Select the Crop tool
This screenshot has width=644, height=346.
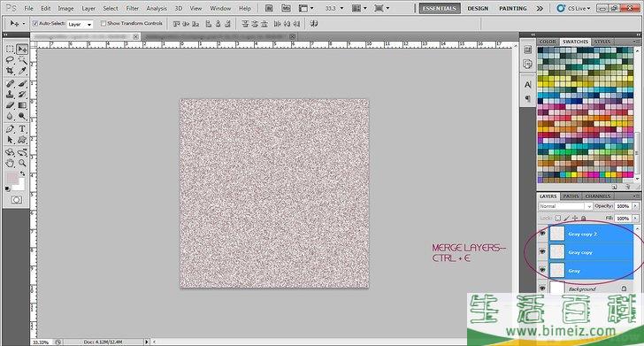tap(10, 71)
